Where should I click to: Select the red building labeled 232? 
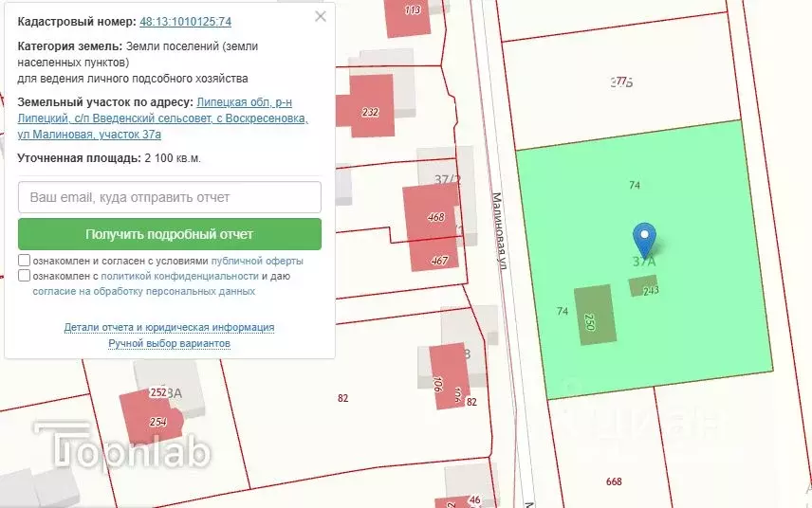[x=372, y=106]
